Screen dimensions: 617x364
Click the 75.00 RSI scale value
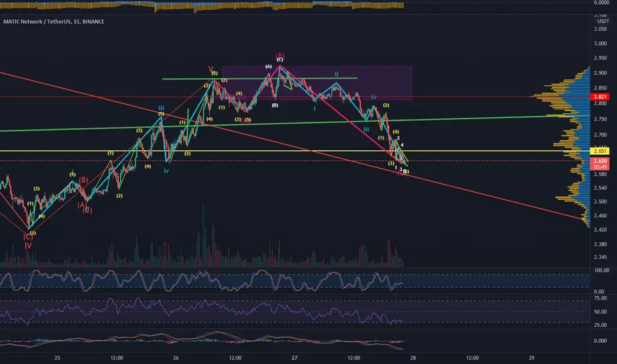[600, 298]
